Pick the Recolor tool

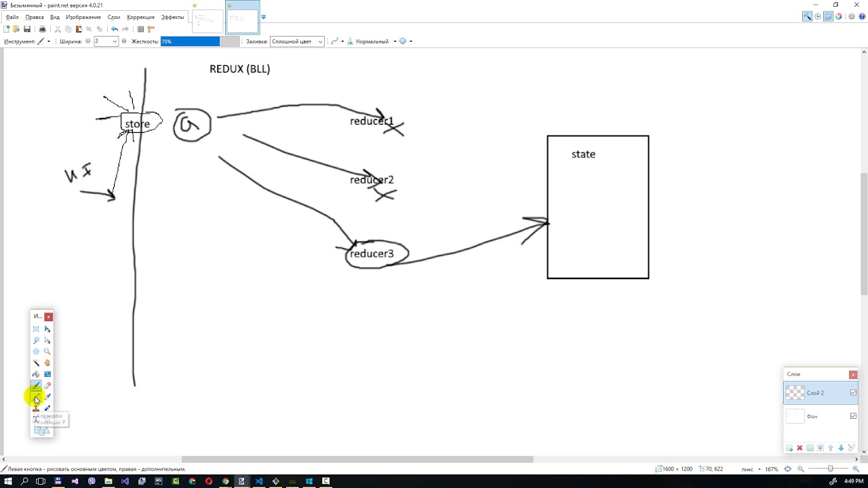coord(47,408)
